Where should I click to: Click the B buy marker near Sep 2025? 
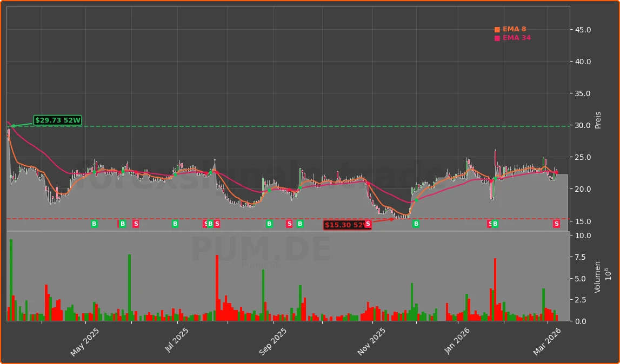coord(269,223)
